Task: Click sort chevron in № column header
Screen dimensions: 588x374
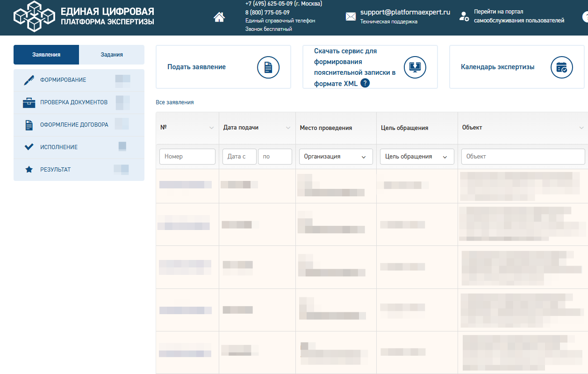Action: pyautogui.click(x=211, y=128)
